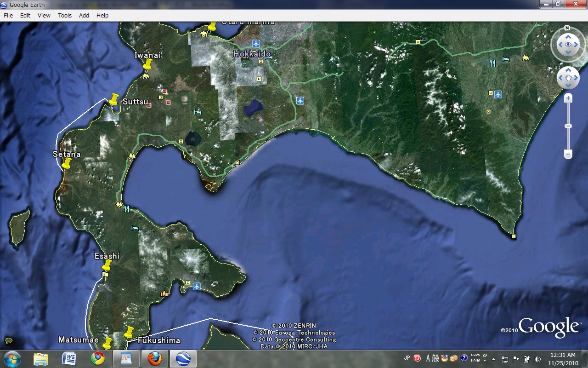Click the zoom in plus button

(x=568, y=98)
